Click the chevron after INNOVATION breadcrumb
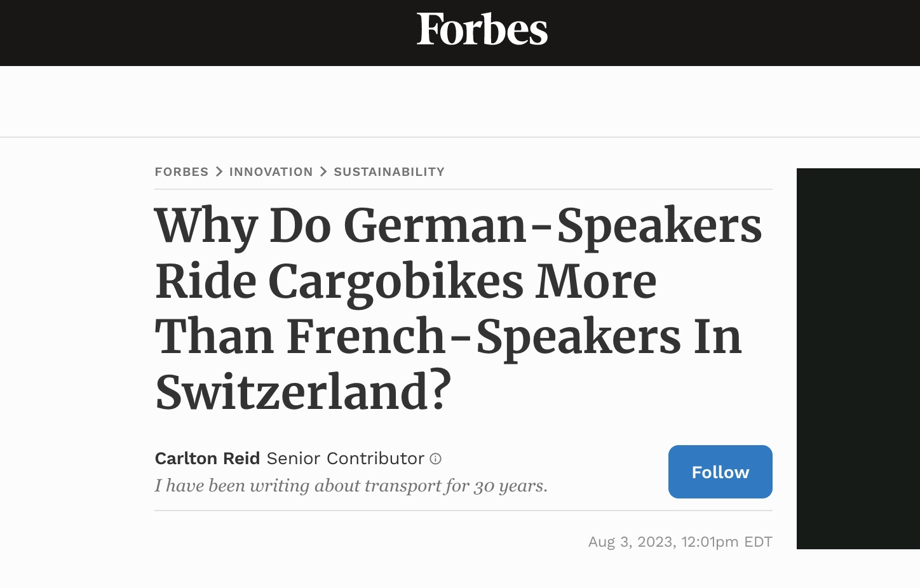Viewport: 920px width, 588px height. coord(323,171)
